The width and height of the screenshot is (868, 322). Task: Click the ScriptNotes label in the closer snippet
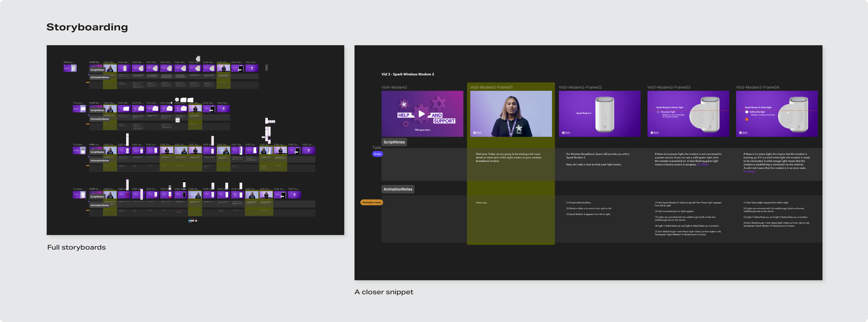(394, 142)
